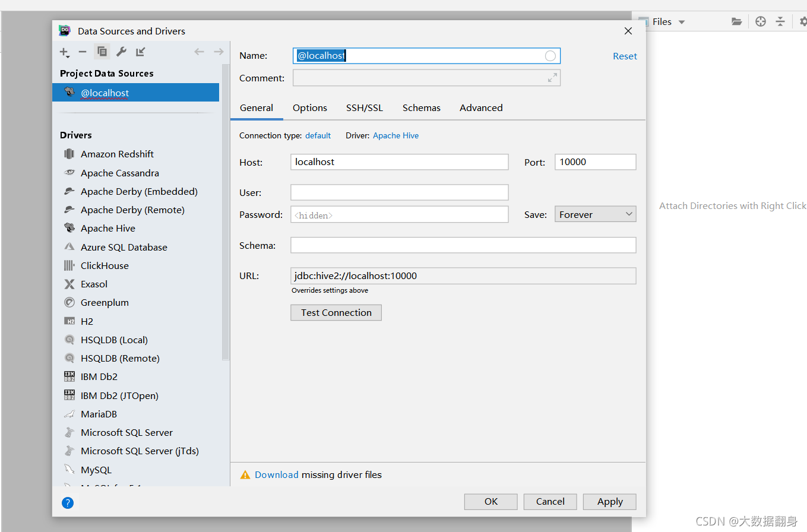Collapse all icon in Files panel

pyautogui.click(x=780, y=22)
